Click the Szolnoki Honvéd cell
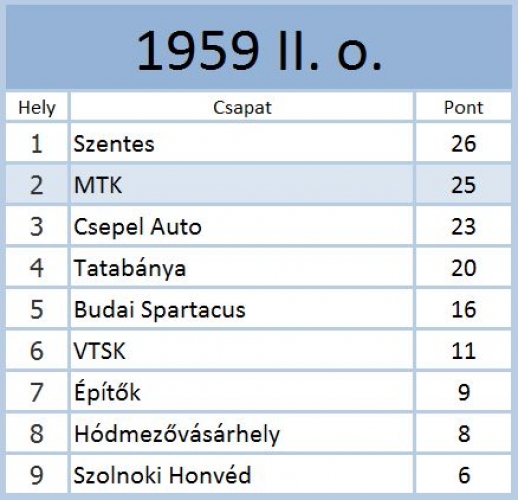 tap(242, 474)
